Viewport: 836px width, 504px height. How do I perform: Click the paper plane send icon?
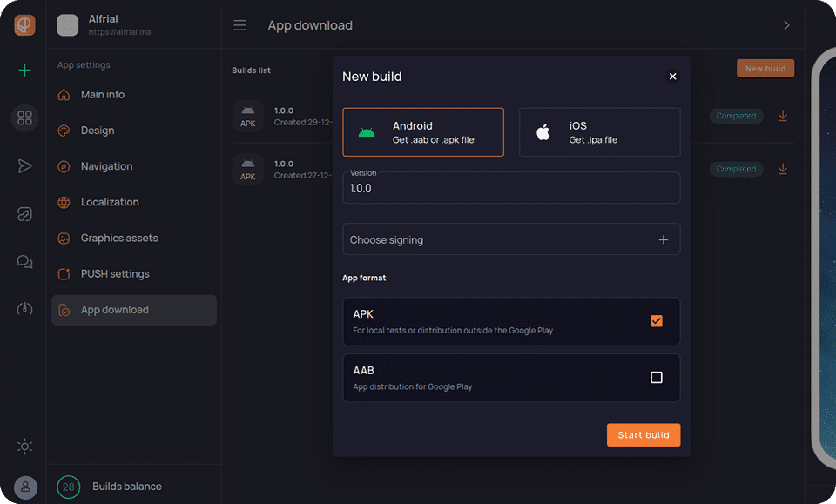pyautogui.click(x=24, y=166)
